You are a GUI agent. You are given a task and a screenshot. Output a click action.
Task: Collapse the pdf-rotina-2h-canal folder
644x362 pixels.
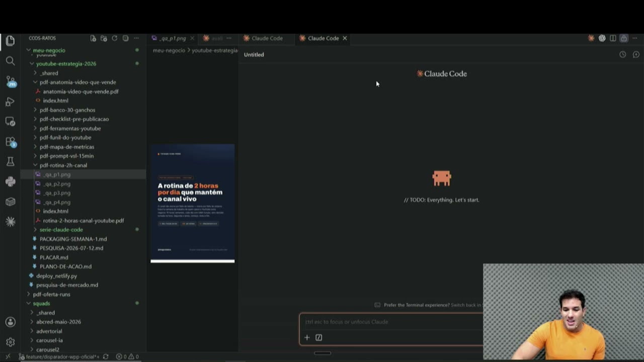tap(63, 165)
